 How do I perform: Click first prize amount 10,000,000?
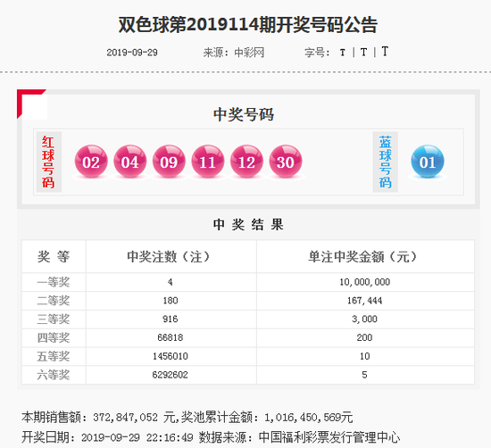pos(365,282)
